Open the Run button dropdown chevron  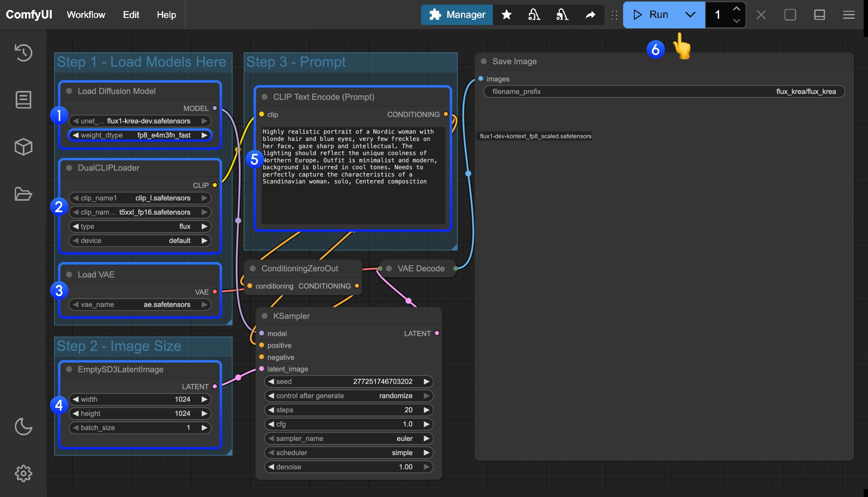pyautogui.click(x=690, y=15)
